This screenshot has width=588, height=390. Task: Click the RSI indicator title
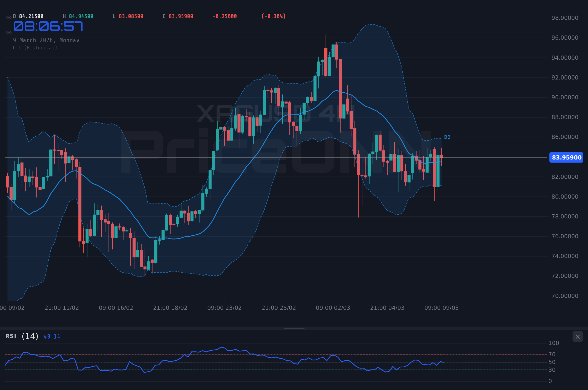tap(11, 336)
